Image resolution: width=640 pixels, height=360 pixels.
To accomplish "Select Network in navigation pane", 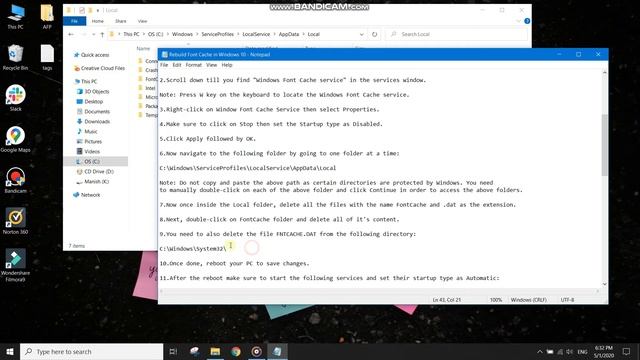I will pyautogui.click(x=87, y=195).
